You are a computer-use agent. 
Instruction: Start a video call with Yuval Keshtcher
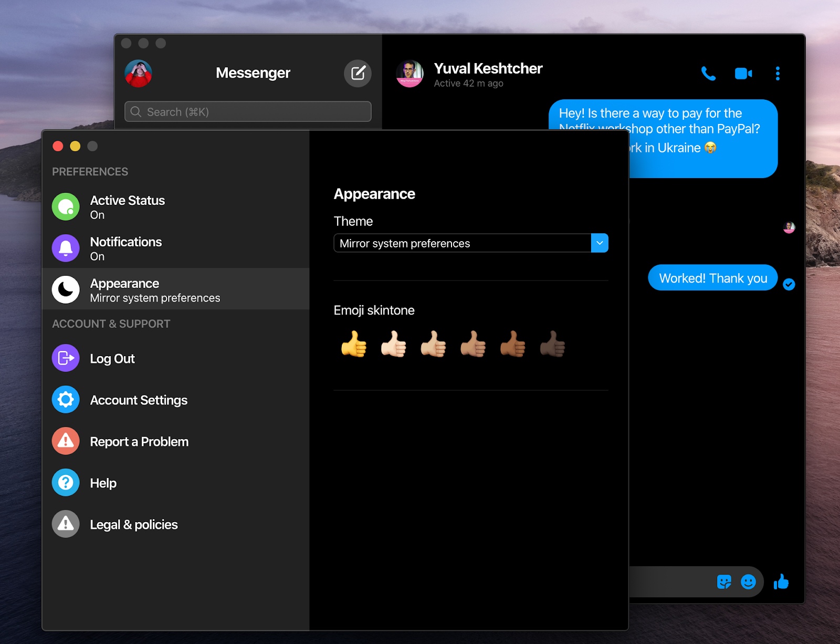point(742,74)
